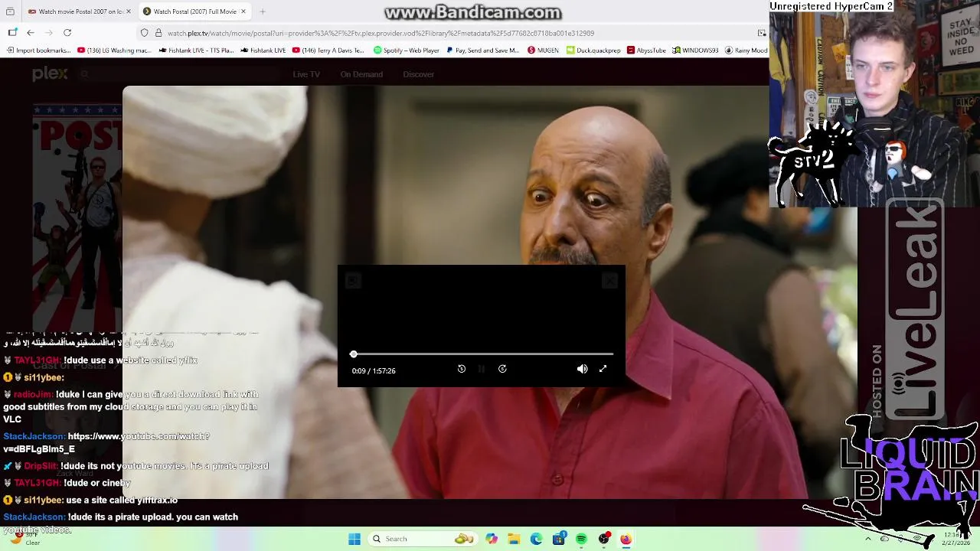This screenshot has width=980, height=551.
Task: Skip forward in the video
Action: coord(502,369)
